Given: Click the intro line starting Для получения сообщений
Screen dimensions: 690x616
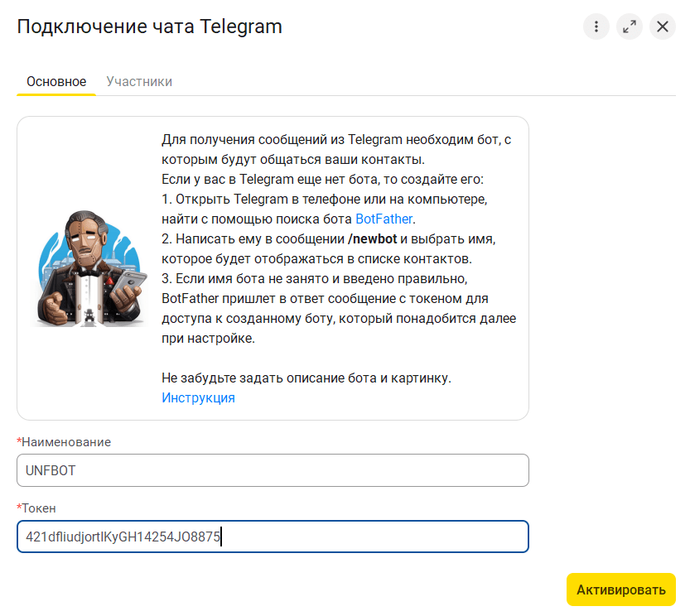Looking at the screenshot, I should click(x=335, y=139).
